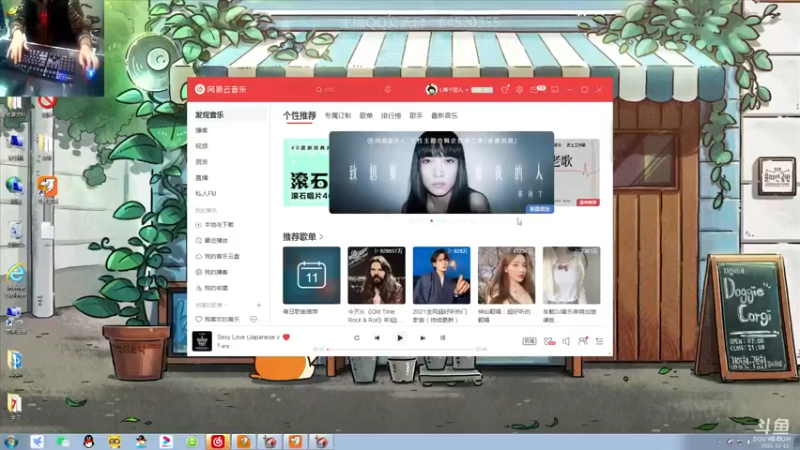The image size is (800, 450).
Task: Select the 歌手 tab
Action: click(416, 116)
